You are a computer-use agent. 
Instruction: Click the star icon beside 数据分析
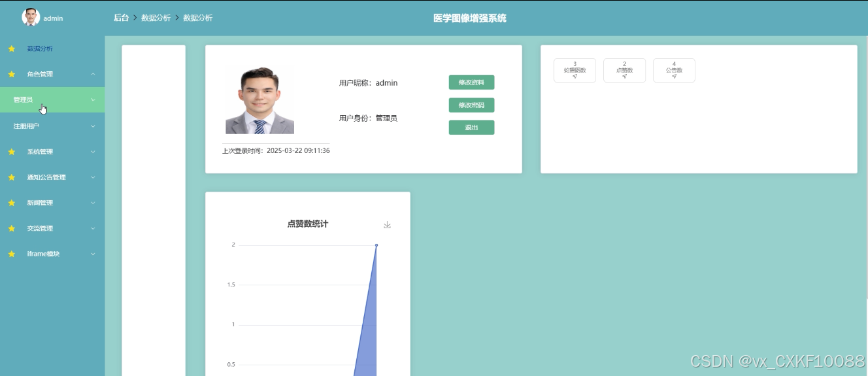coord(11,48)
